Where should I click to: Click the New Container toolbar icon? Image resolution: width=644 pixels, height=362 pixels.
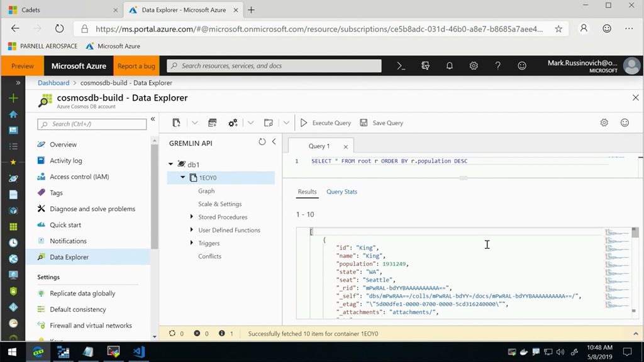click(x=177, y=123)
